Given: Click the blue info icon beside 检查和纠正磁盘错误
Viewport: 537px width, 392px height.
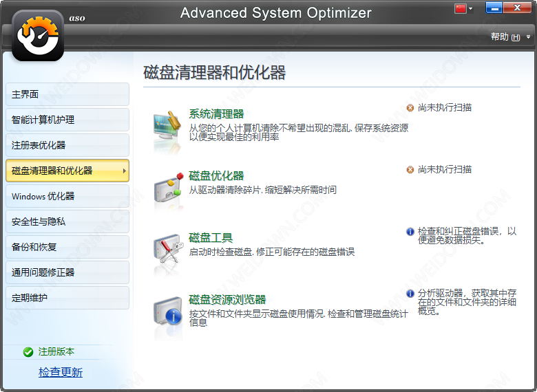Looking at the screenshot, I should pyautogui.click(x=410, y=232).
